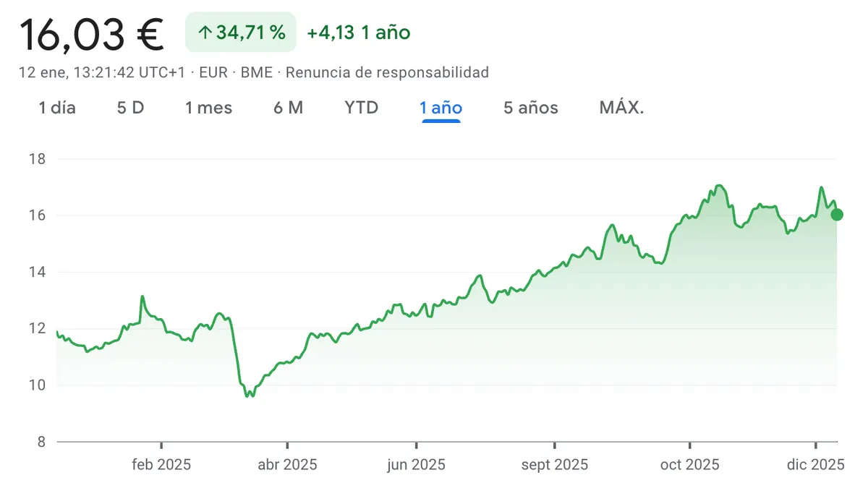This screenshot has width=868, height=496.
Task: Select the active "1 año" tab
Action: [x=441, y=108]
